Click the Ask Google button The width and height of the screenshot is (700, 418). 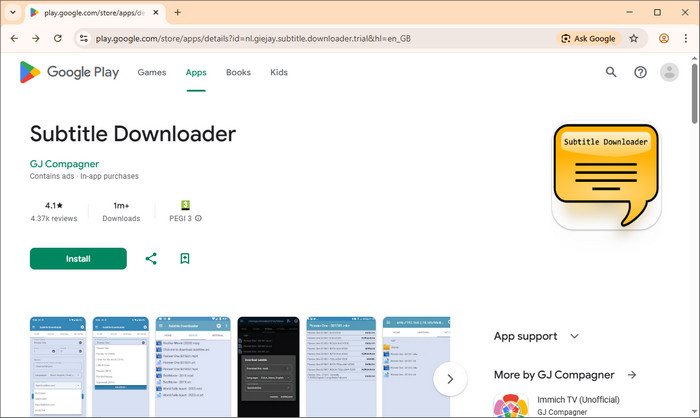[x=588, y=38]
